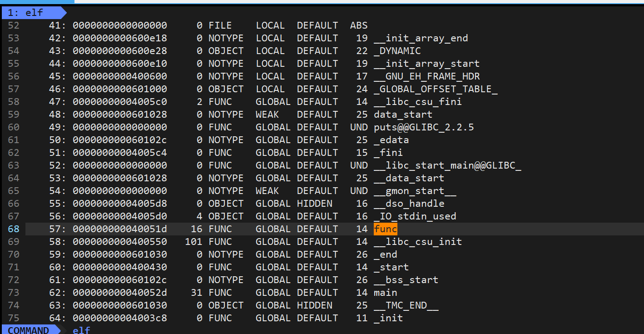Click the "_fini" symbol name
The width and height of the screenshot is (644, 334).
388,153
